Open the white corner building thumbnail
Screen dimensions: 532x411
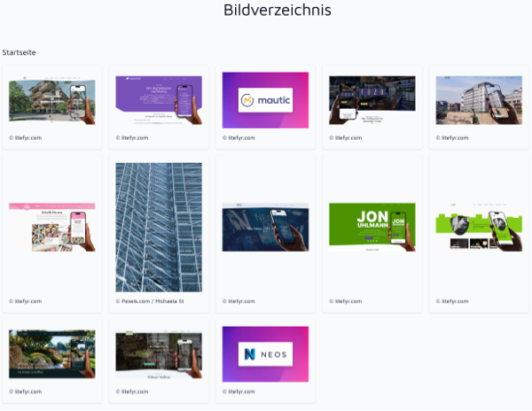(478, 100)
